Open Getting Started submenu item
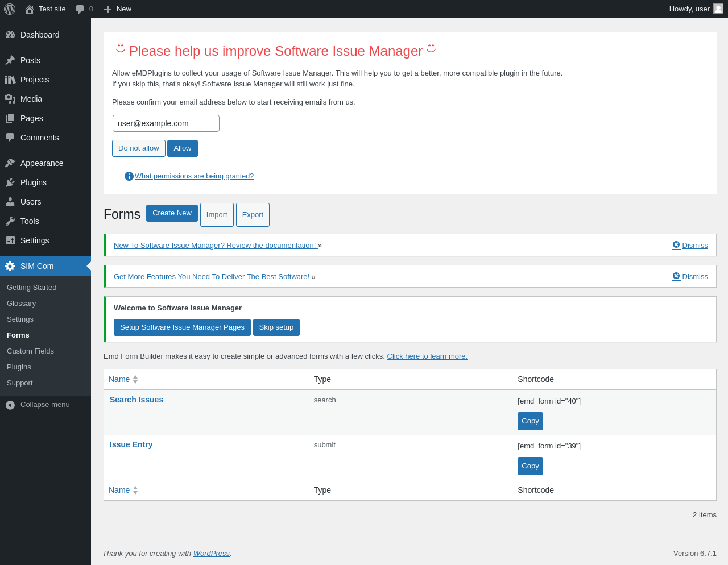The height and width of the screenshot is (565, 728). pos(32,288)
